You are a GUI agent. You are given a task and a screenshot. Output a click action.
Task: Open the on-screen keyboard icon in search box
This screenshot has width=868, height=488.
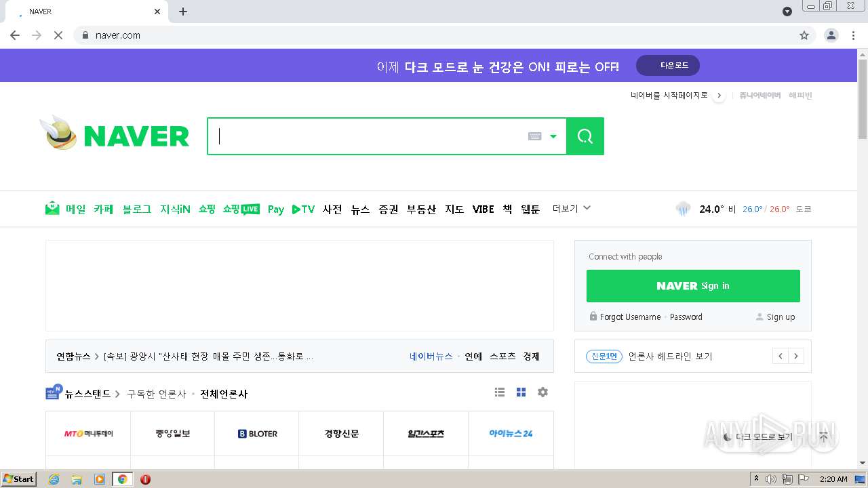534,136
